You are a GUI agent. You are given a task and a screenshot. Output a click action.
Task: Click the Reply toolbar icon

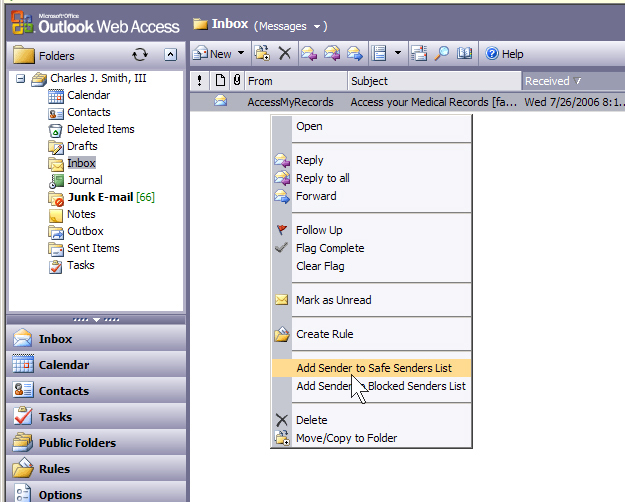[309, 53]
